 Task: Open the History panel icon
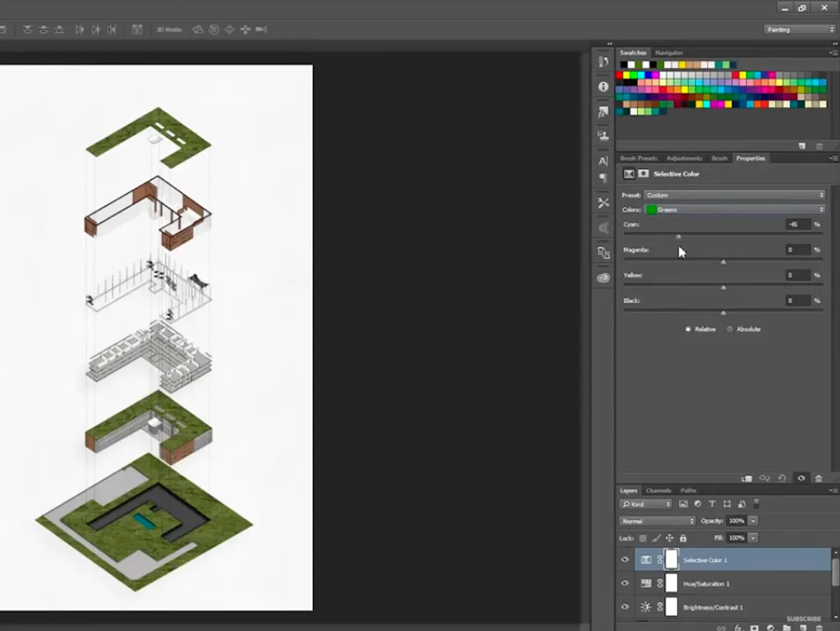[x=604, y=62]
